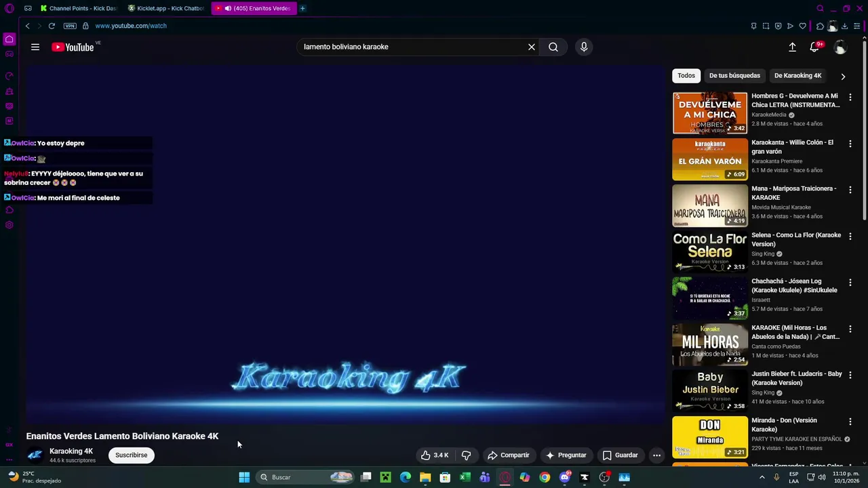View site security lock info

[x=85, y=26]
